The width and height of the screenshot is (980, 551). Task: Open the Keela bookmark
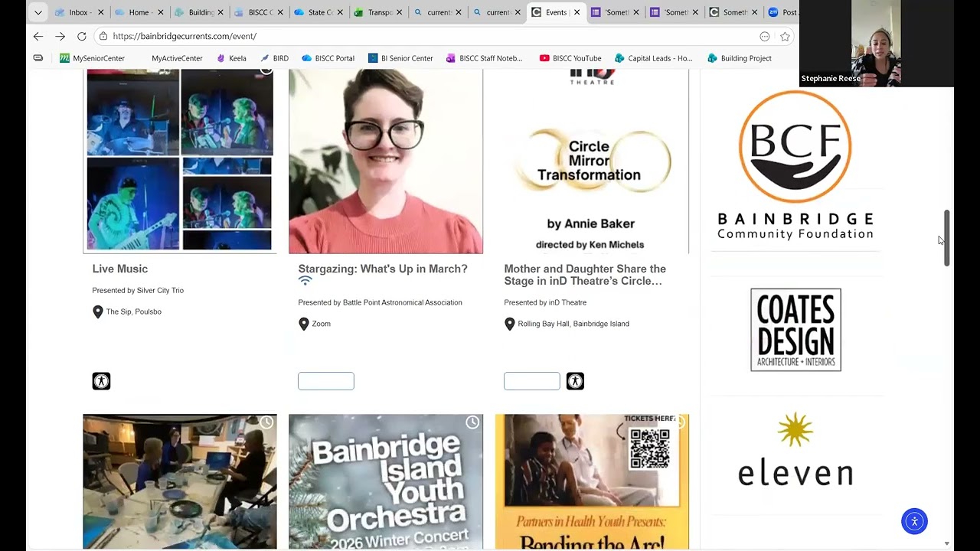[x=231, y=58]
